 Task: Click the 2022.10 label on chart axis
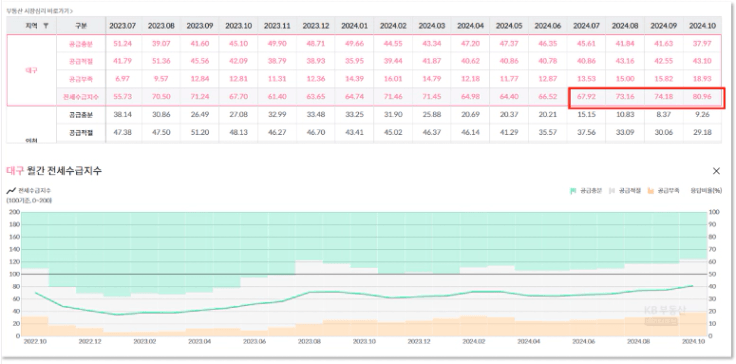(34, 342)
